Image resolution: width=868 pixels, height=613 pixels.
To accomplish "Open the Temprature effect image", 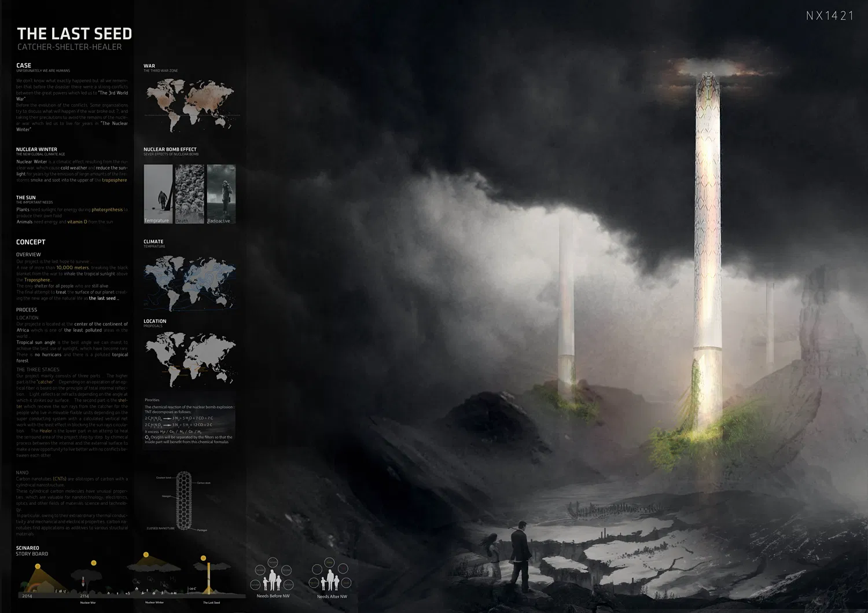I will [x=158, y=194].
